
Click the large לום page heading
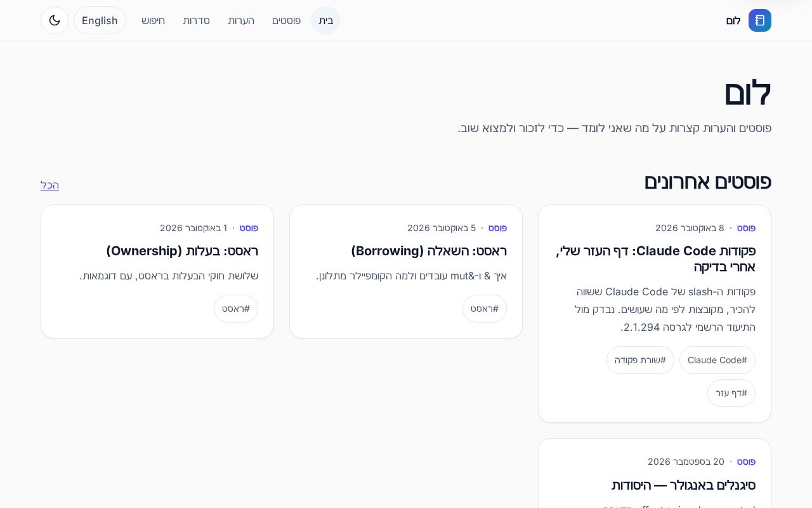tap(747, 93)
